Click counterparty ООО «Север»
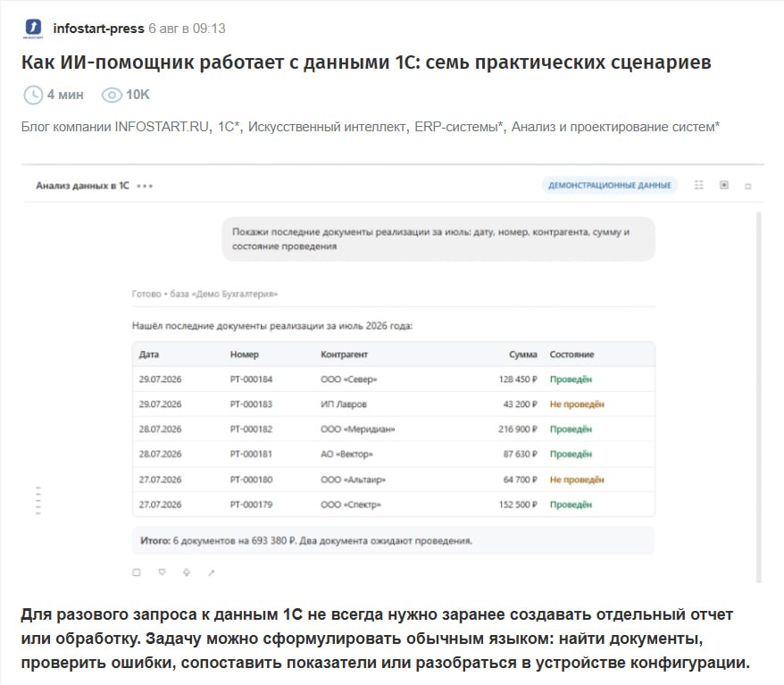Screen dimensions: 784x685 (x=349, y=380)
